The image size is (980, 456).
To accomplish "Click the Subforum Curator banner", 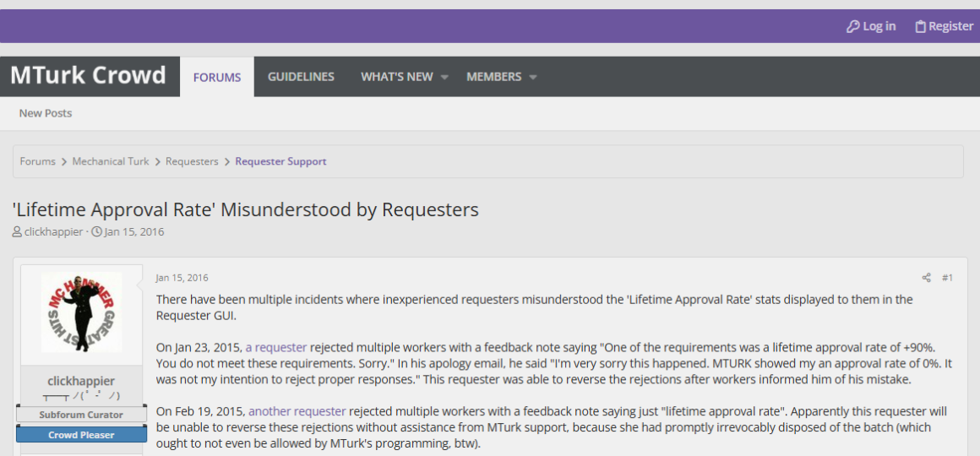I will (81, 415).
